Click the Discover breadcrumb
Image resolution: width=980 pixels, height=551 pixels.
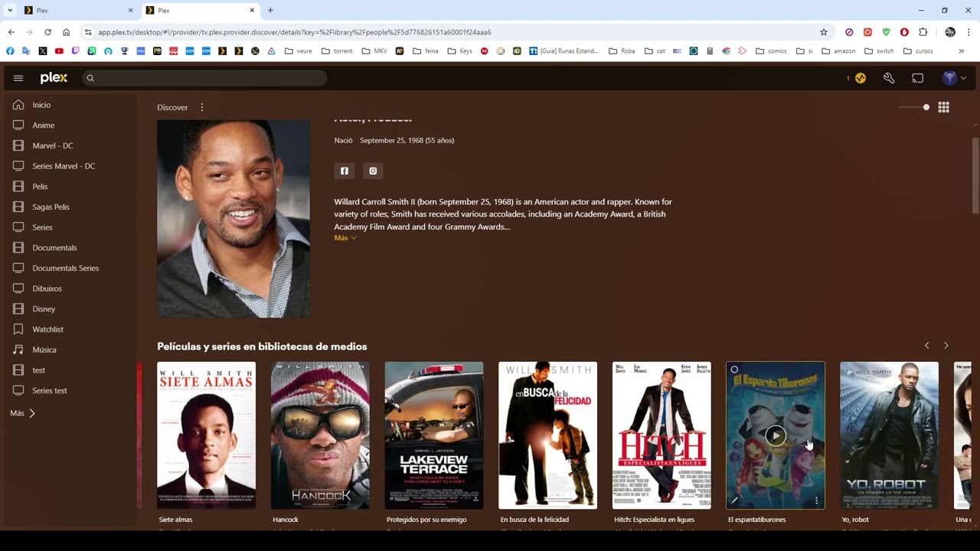coord(172,107)
